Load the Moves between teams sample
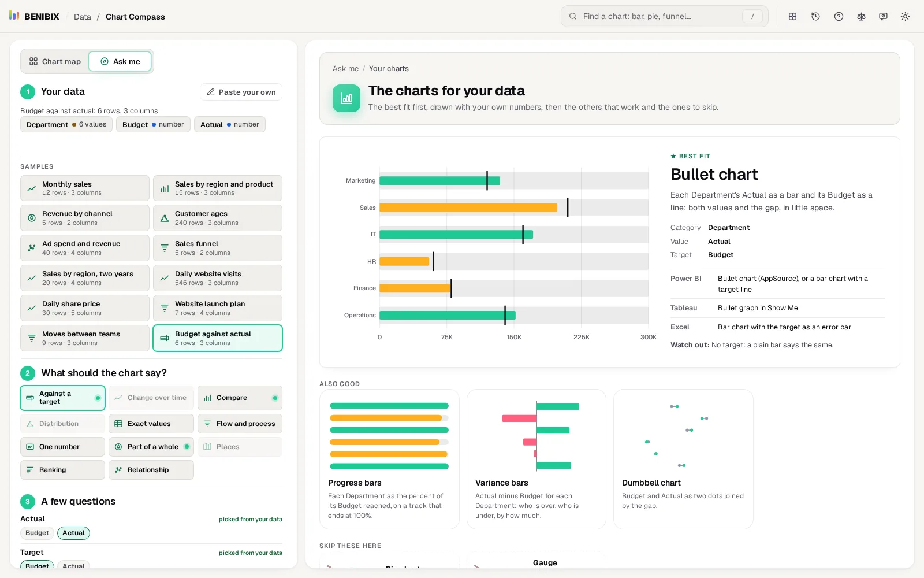The height and width of the screenshot is (578, 924). 85,338
